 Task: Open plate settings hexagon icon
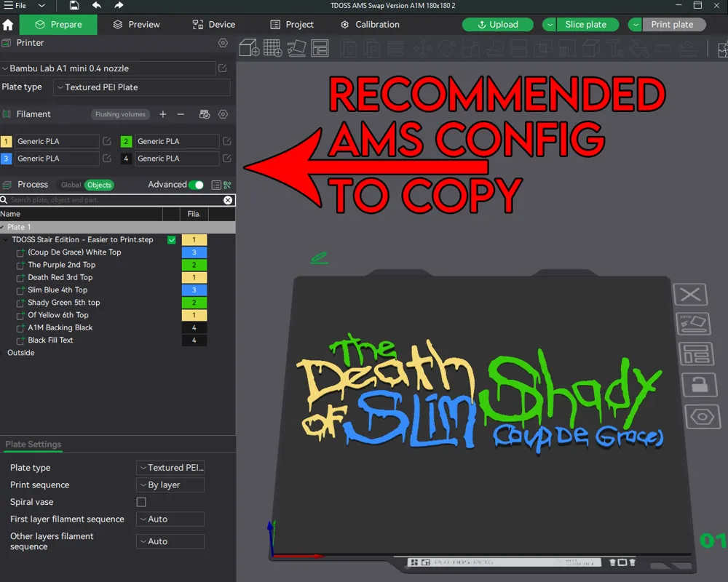702,417
